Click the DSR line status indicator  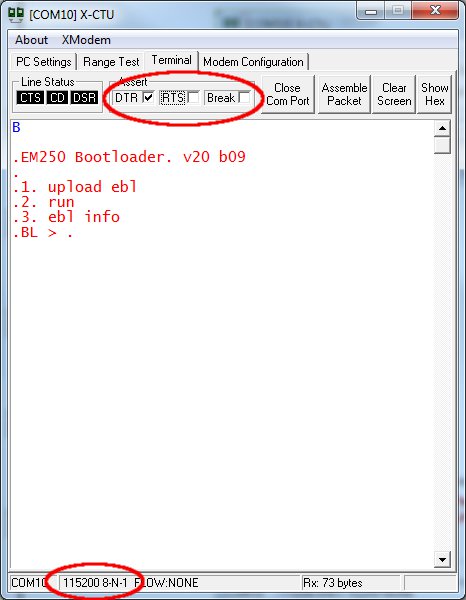point(84,98)
